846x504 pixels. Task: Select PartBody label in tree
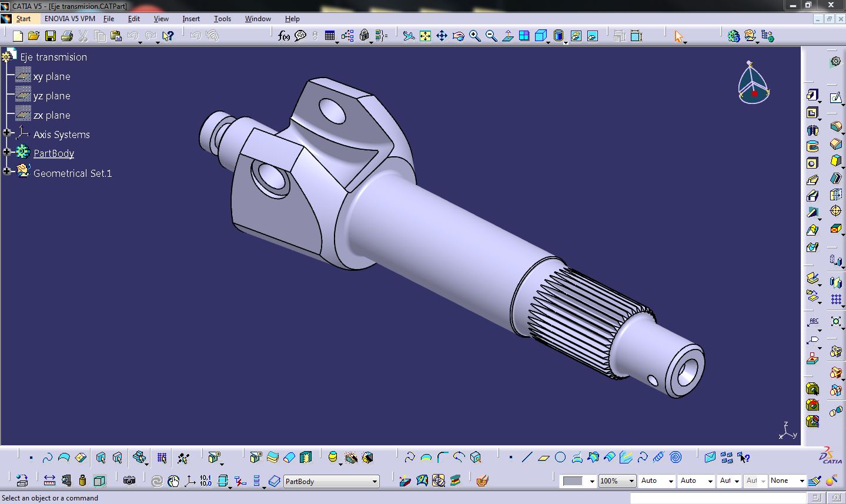coord(53,153)
